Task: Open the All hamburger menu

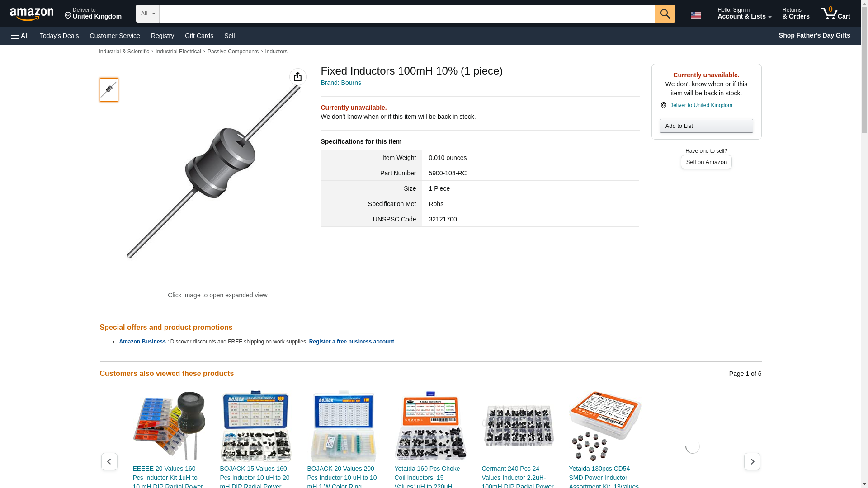Action: (x=20, y=36)
